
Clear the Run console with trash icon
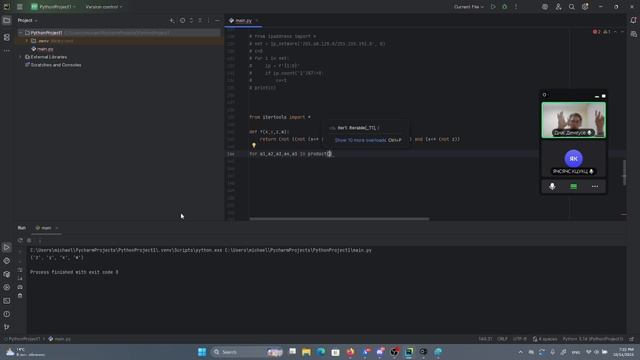coord(20,296)
